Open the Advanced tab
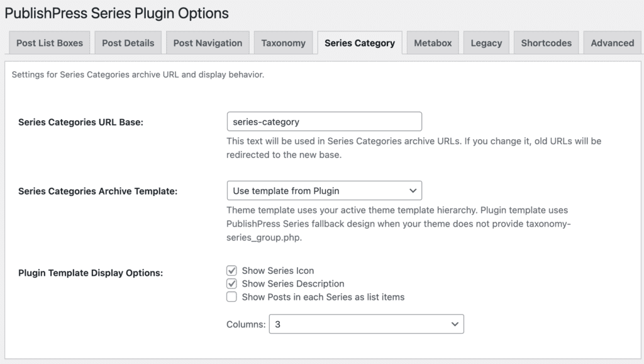 coord(612,43)
